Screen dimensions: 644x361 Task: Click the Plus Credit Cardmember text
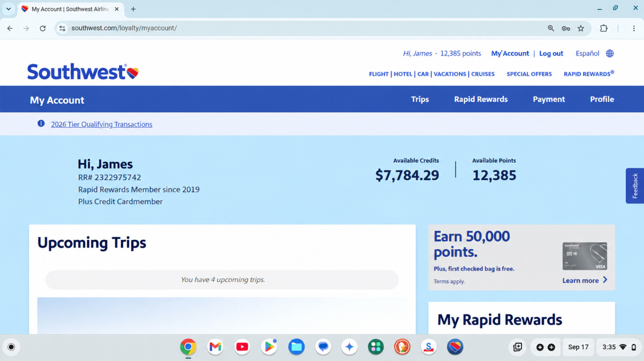(x=120, y=201)
